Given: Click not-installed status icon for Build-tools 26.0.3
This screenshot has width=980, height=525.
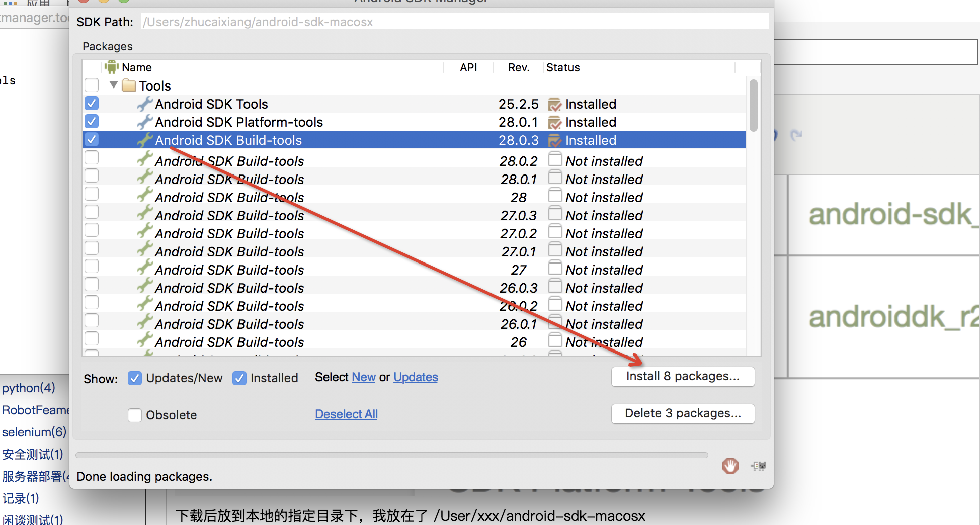Looking at the screenshot, I should point(555,286).
